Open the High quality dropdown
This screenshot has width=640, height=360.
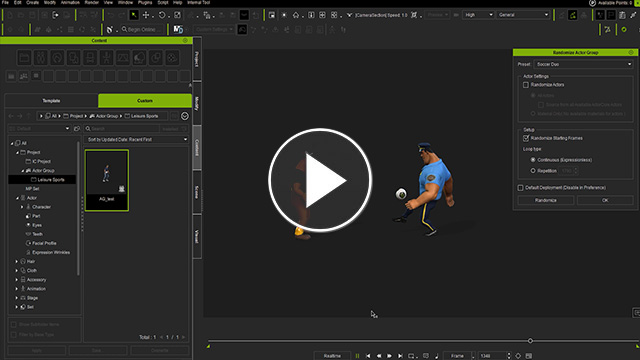[x=478, y=15]
